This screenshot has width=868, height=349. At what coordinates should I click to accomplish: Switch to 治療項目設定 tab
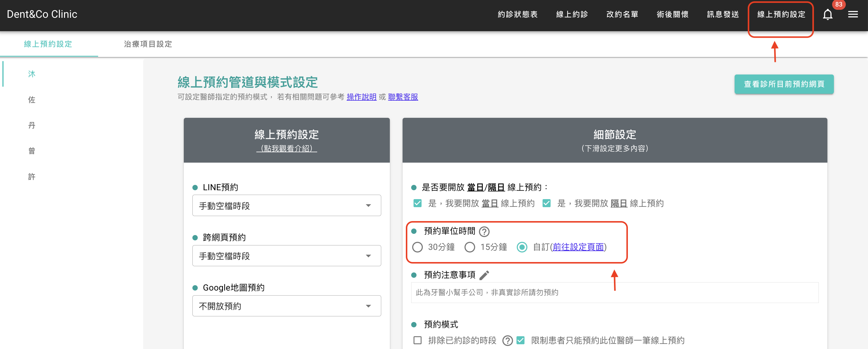tap(148, 44)
